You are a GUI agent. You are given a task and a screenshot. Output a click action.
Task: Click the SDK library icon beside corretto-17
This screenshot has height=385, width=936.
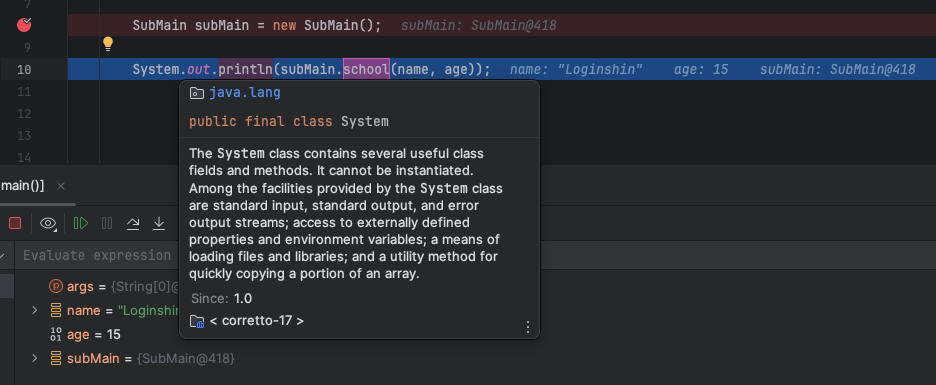click(x=196, y=321)
